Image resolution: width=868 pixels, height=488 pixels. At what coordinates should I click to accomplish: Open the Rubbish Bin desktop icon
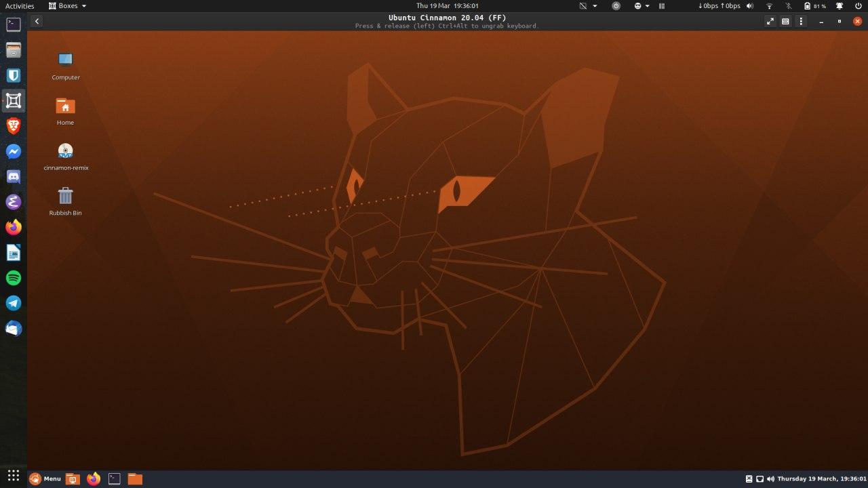coord(65,201)
